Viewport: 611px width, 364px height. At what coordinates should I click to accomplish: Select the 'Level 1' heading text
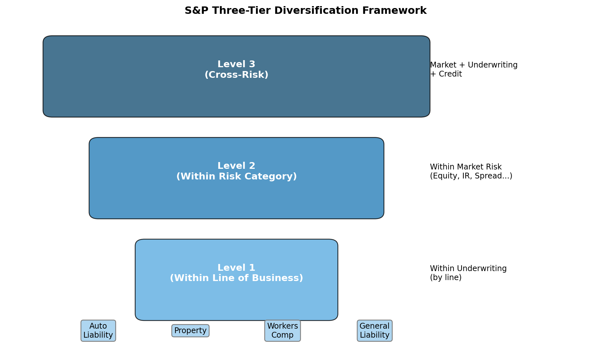tap(236, 268)
